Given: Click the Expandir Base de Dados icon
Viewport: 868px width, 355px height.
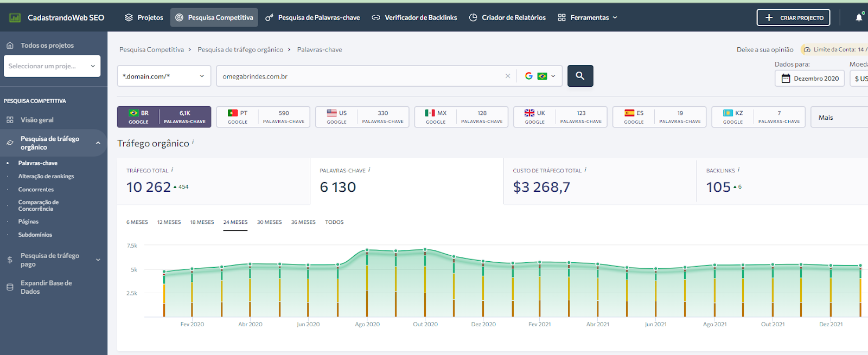Looking at the screenshot, I should 10,287.
